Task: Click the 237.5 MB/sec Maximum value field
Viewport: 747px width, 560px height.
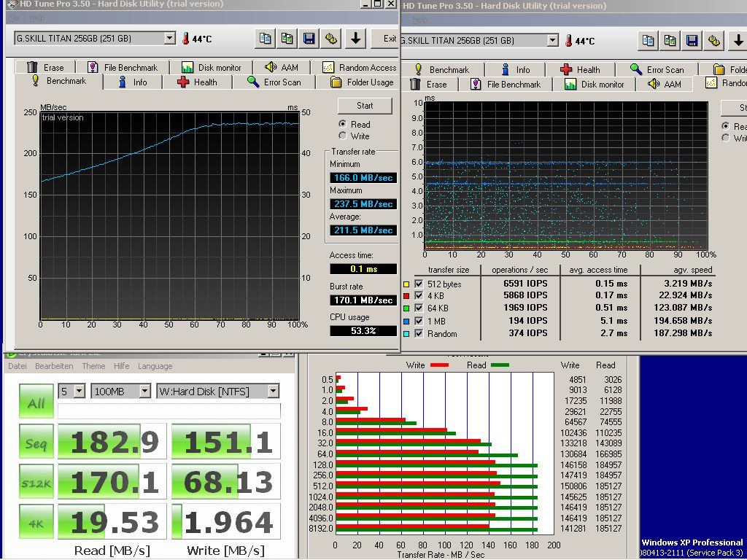Action: click(363, 204)
